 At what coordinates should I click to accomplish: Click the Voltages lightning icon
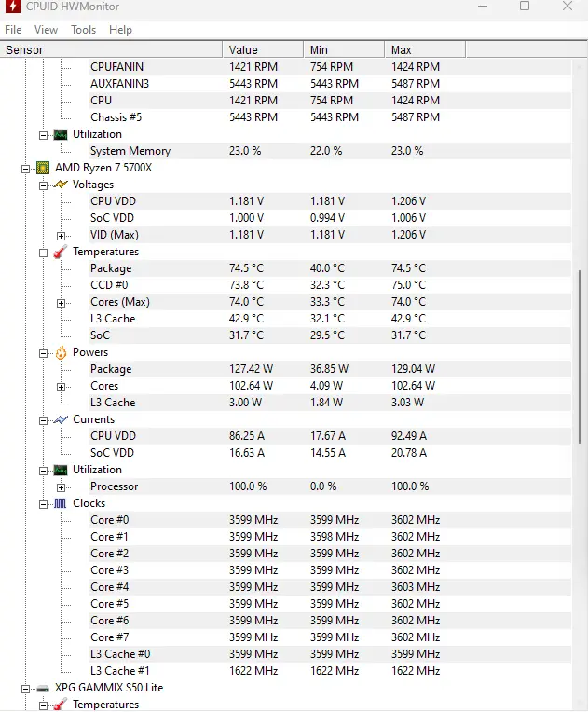tap(61, 185)
